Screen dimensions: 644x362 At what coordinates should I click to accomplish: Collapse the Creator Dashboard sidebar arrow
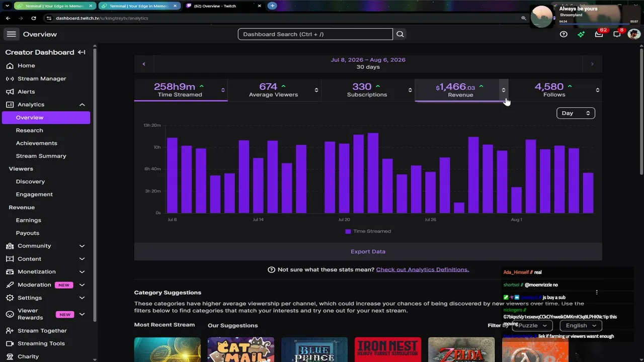[x=82, y=52]
